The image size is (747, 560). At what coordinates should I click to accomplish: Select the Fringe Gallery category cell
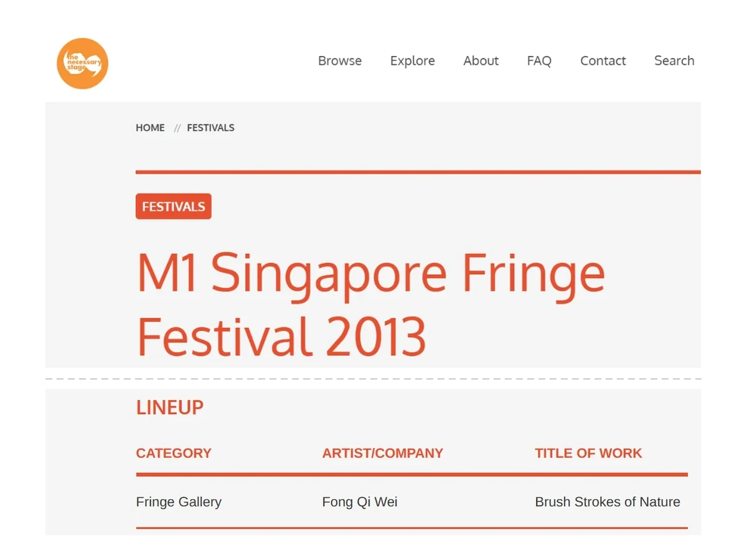pos(179,502)
